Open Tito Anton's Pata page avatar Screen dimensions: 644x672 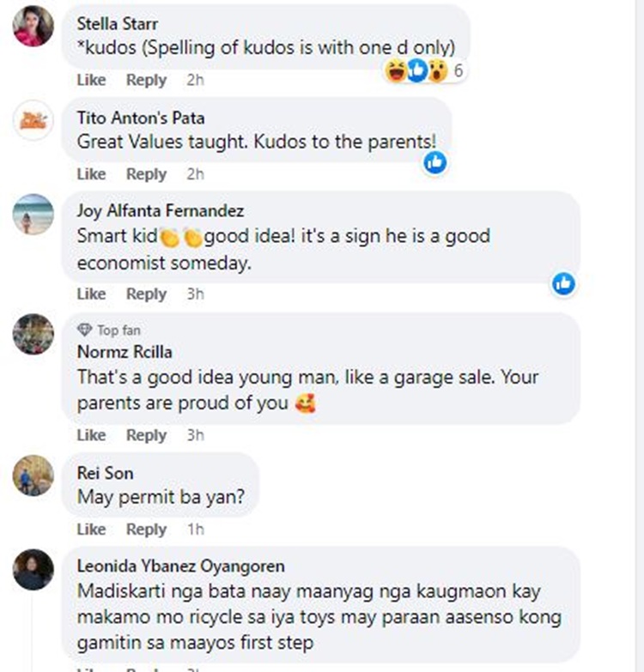point(33,120)
